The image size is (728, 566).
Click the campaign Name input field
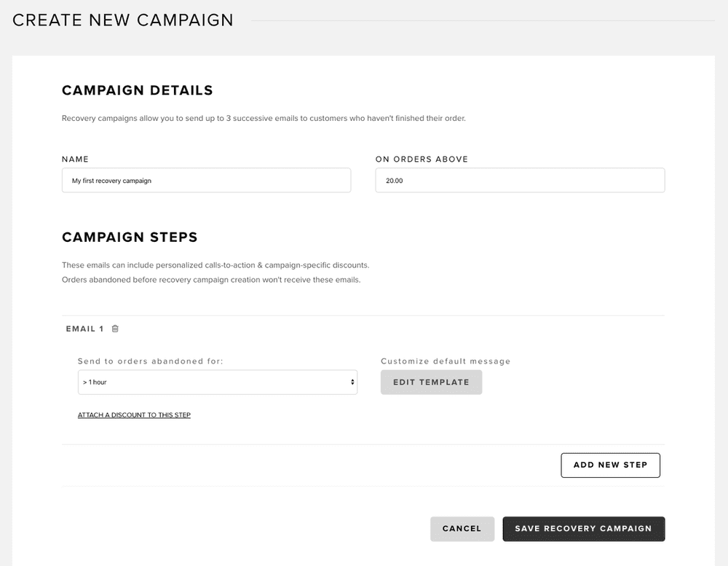pyautogui.click(x=206, y=181)
